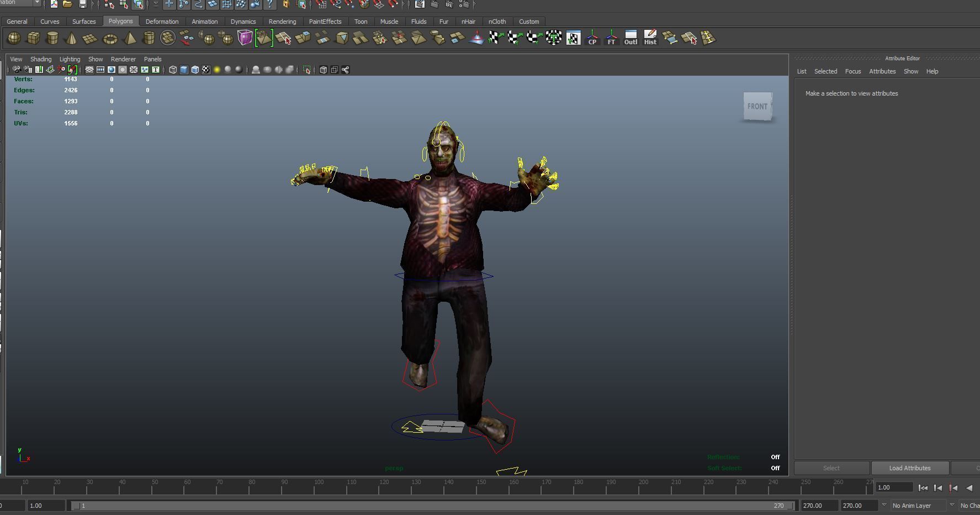Create a polygon sphere from the shelf
Viewport: 980px width, 515px height.
(14, 38)
